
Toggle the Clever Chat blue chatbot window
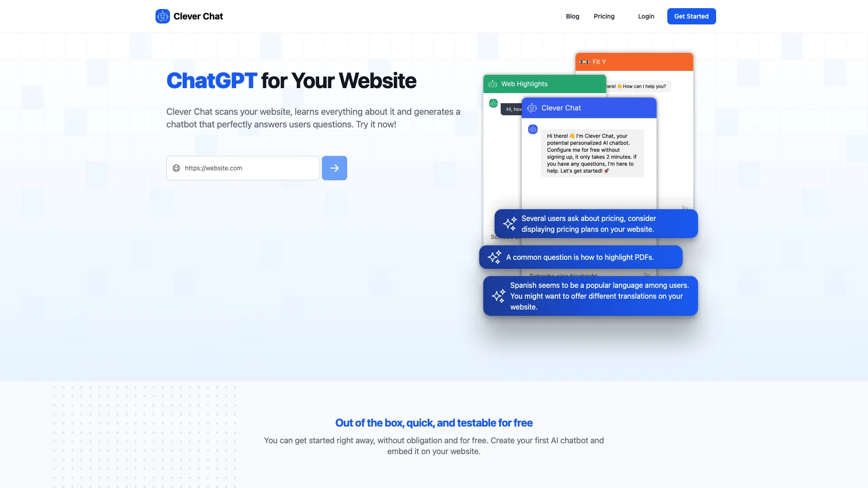[589, 108]
